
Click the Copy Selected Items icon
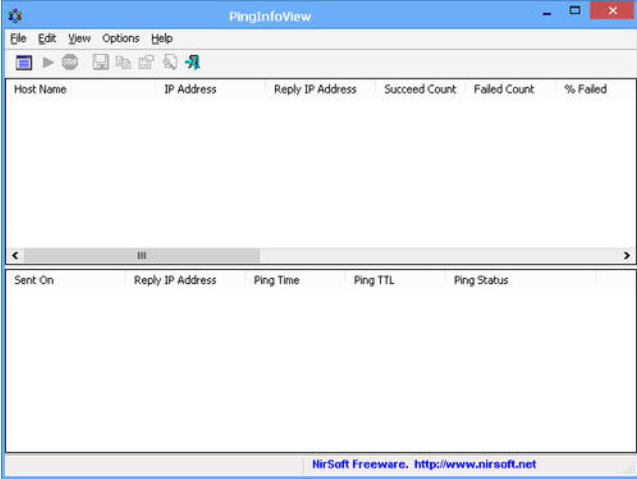point(123,62)
